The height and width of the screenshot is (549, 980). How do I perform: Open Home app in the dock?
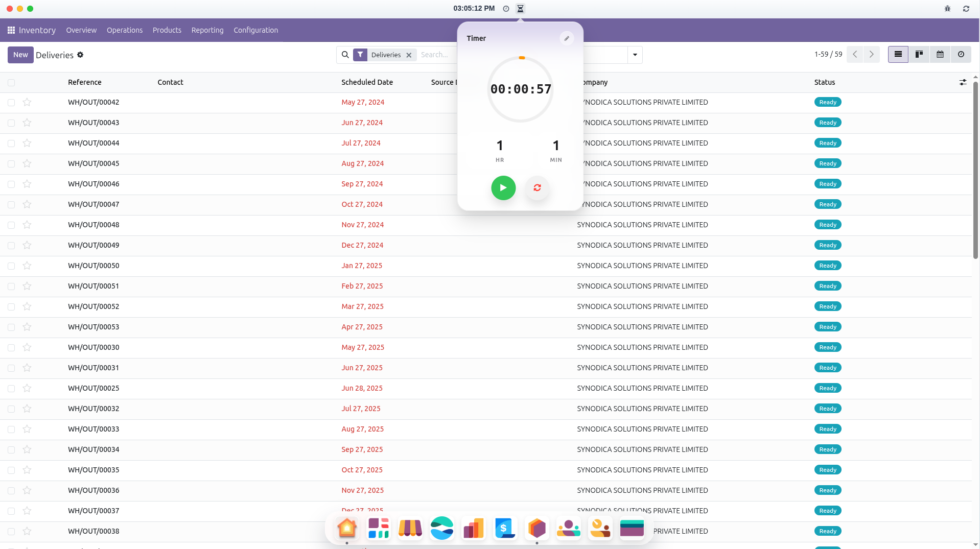(x=347, y=528)
